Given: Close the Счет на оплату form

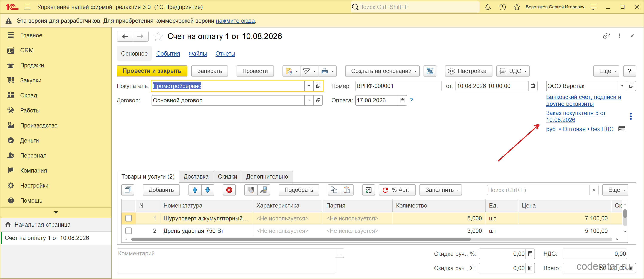Looking at the screenshot, I should tap(632, 36).
